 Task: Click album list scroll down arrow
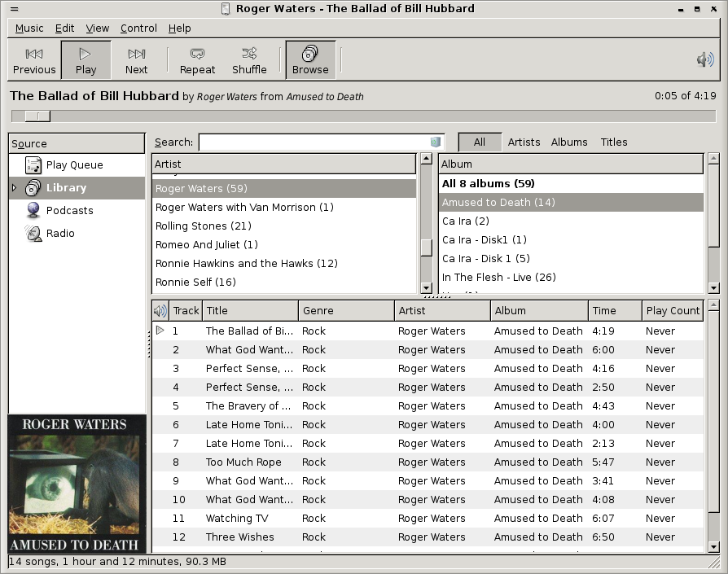713,287
